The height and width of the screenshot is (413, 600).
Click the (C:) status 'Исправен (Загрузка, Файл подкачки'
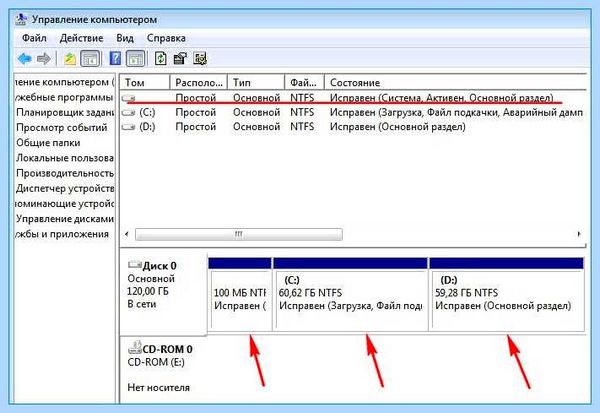coord(457,113)
